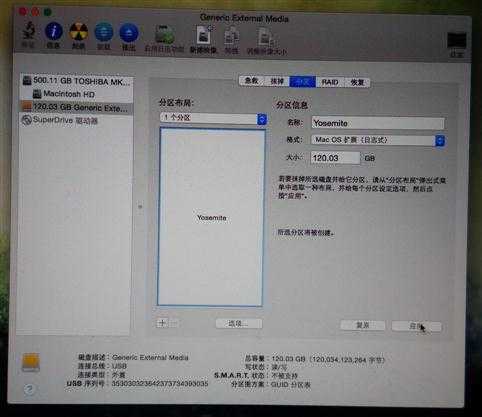Click the USB connection bus value
482x417 pixels.
coord(119,366)
